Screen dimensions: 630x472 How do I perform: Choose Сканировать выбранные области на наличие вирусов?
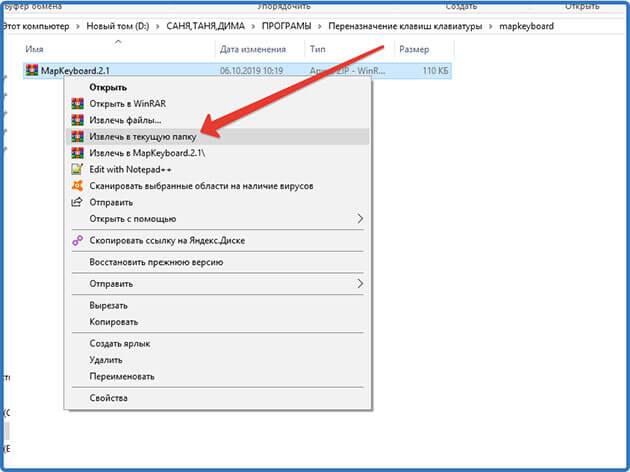pyautogui.click(x=217, y=186)
